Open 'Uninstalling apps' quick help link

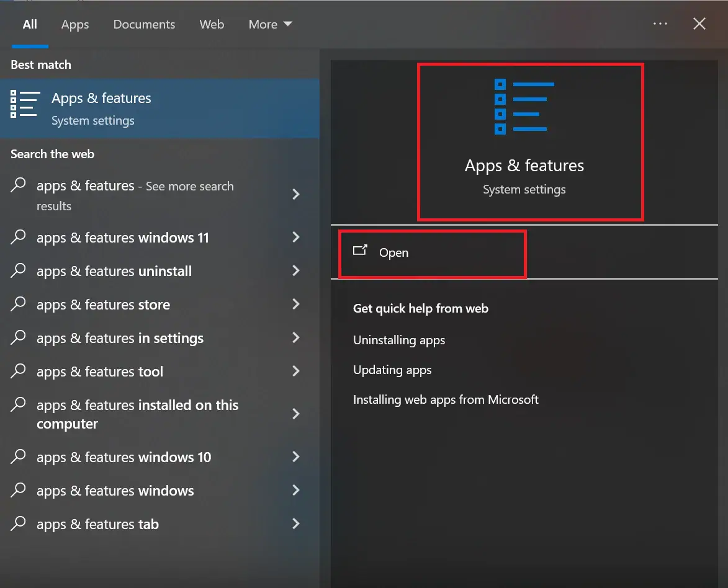(x=399, y=340)
